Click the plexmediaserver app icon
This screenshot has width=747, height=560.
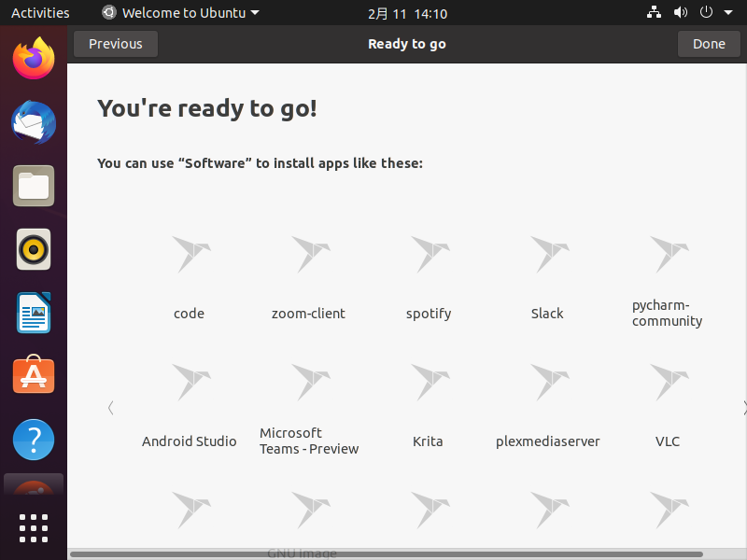tap(550, 383)
